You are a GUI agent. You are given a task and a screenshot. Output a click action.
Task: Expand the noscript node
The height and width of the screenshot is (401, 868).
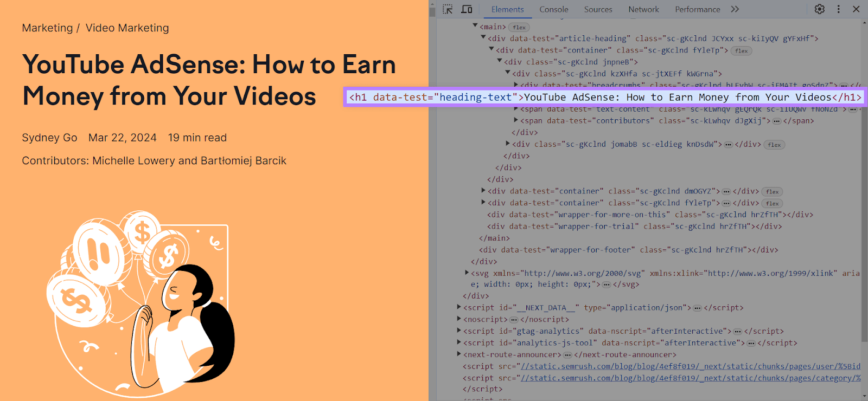click(459, 319)
